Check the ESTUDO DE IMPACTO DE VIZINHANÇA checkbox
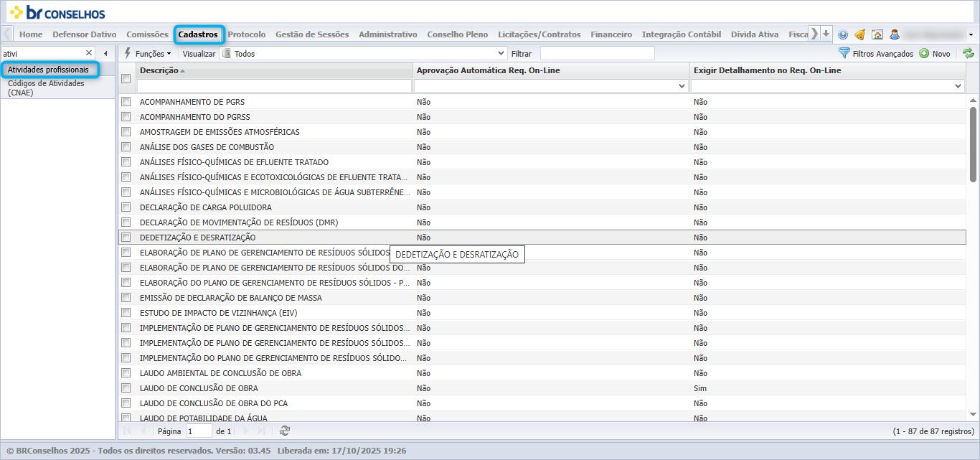The image size is (980, 460). pyautogui.click(x=126, y=313)
